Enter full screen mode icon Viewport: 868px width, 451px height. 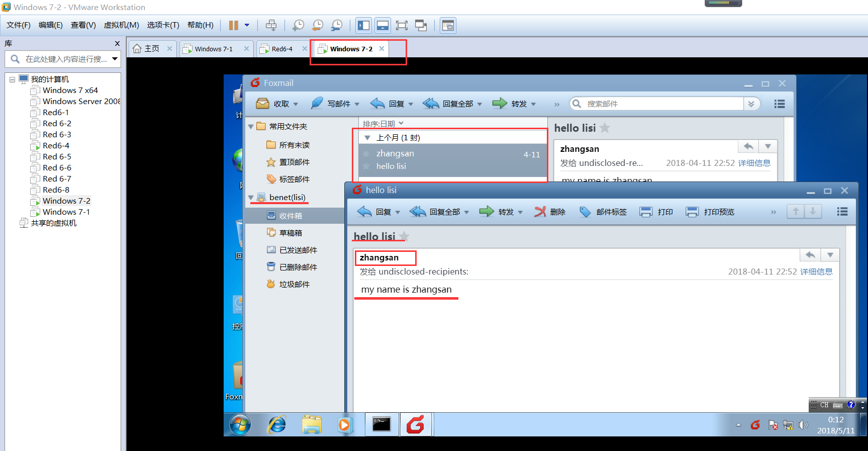tap(402, 25)
